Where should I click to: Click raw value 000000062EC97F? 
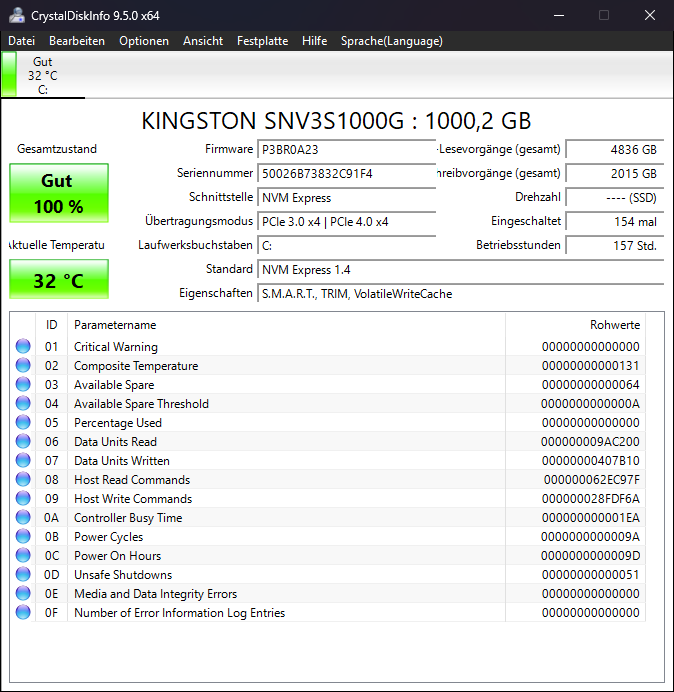pyautogui.click(x=591, y=480)
